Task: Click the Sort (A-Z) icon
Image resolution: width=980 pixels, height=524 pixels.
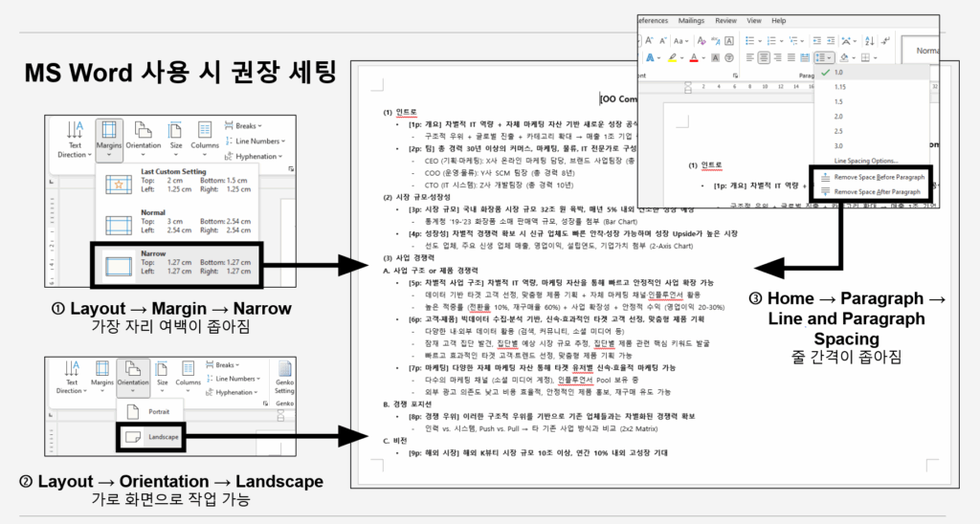Action: (869, 40)
